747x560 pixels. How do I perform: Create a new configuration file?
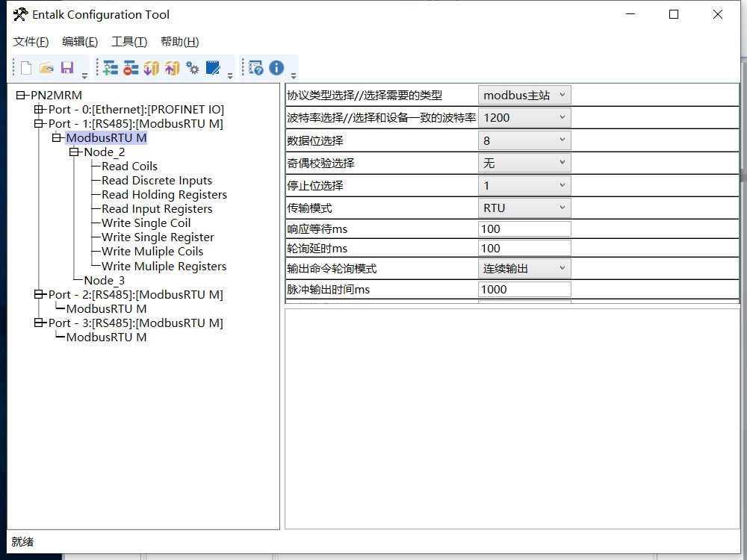[26, 68]
